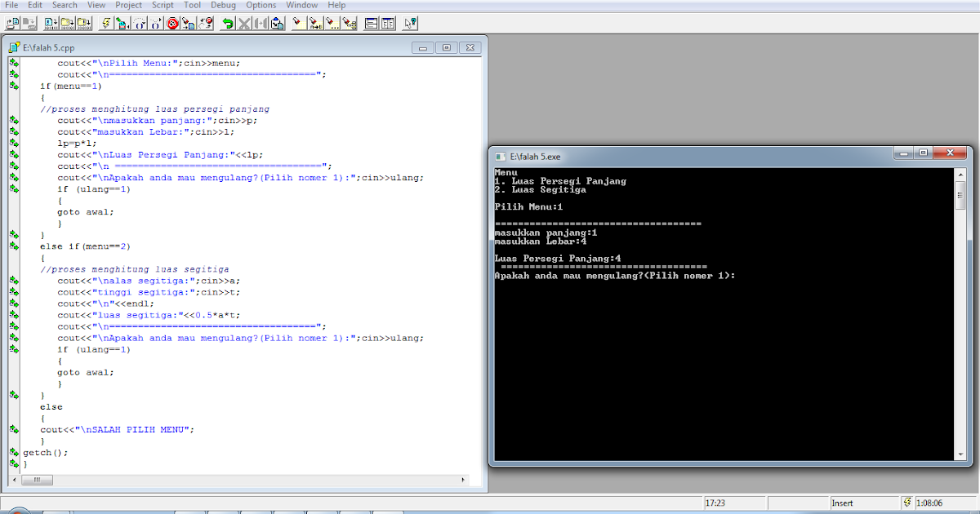Open the Project menu
The width and height of the screenshot is (980, 514).
128,5
